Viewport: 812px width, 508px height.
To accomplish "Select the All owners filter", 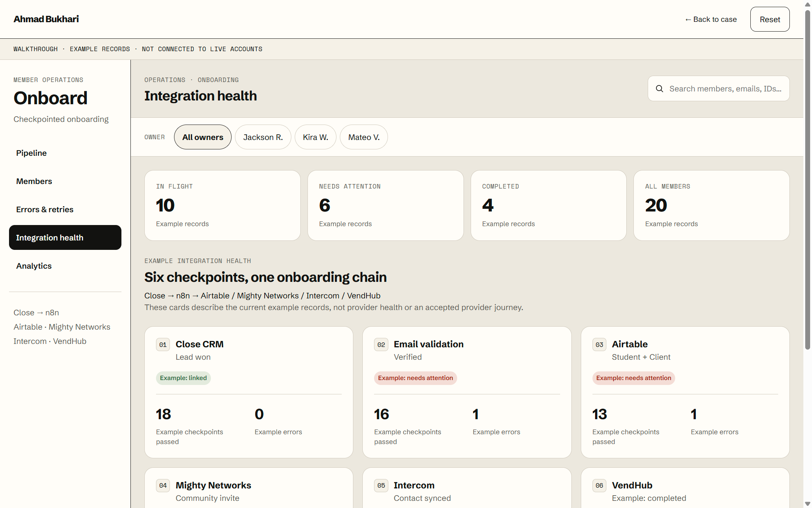I will [203, 137].
